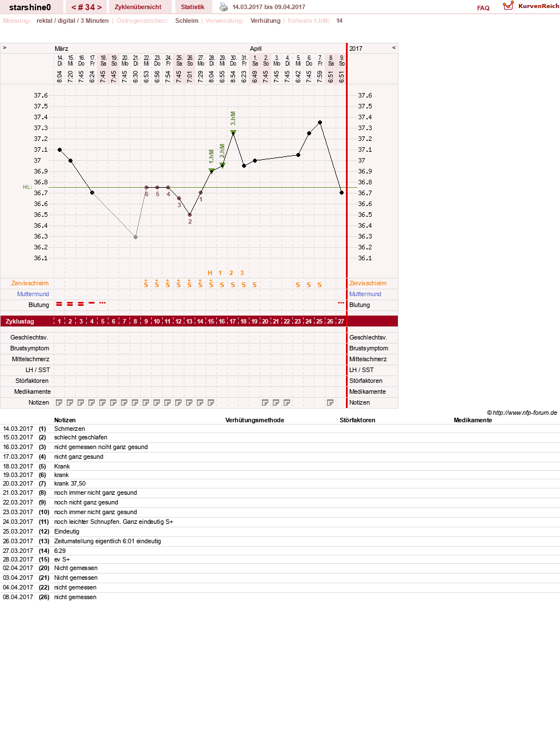Click the Störfaktoren column header in notes table
Screen dimensions: 560x739
357,420
